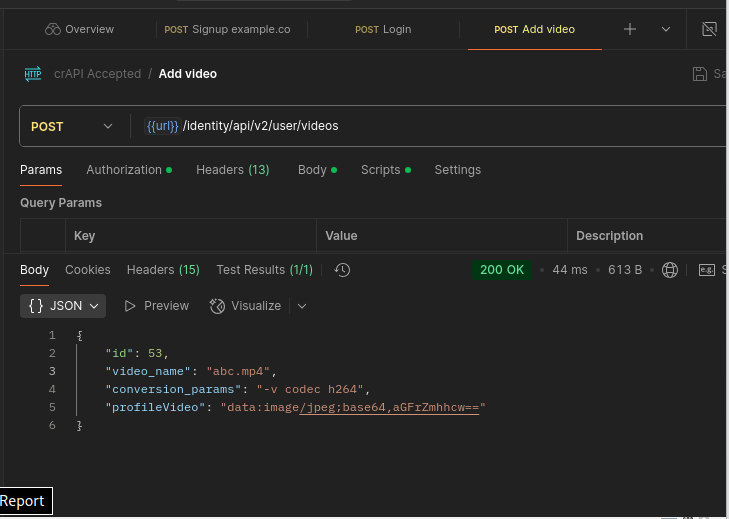
Task: Click the no-environment icon at top right
Action: 709,29
